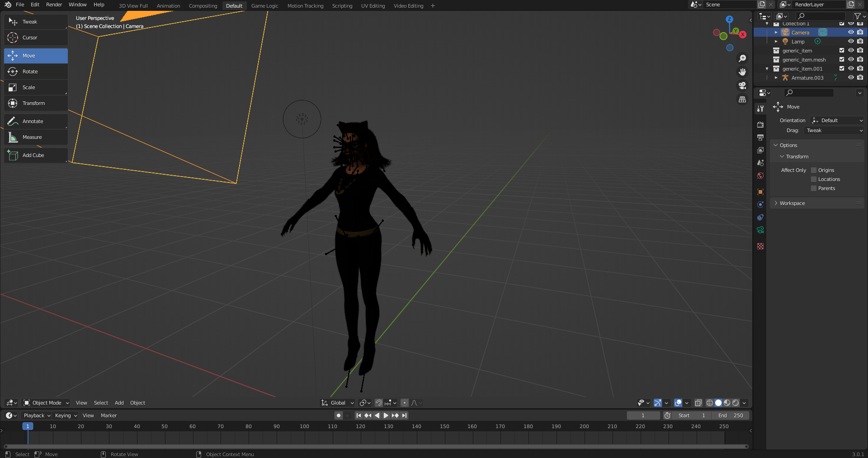Switch to the Animation workspace tab

[x=168, y=6]
